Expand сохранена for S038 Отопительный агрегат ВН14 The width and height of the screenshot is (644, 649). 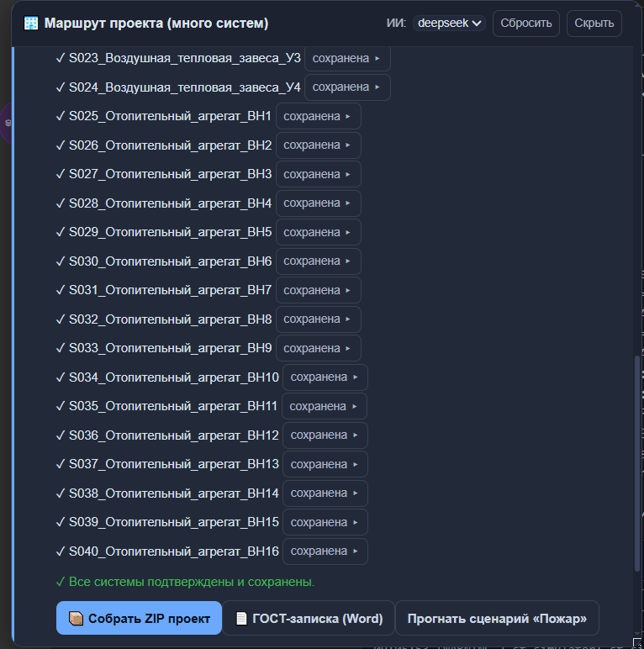tap(325, 493)
